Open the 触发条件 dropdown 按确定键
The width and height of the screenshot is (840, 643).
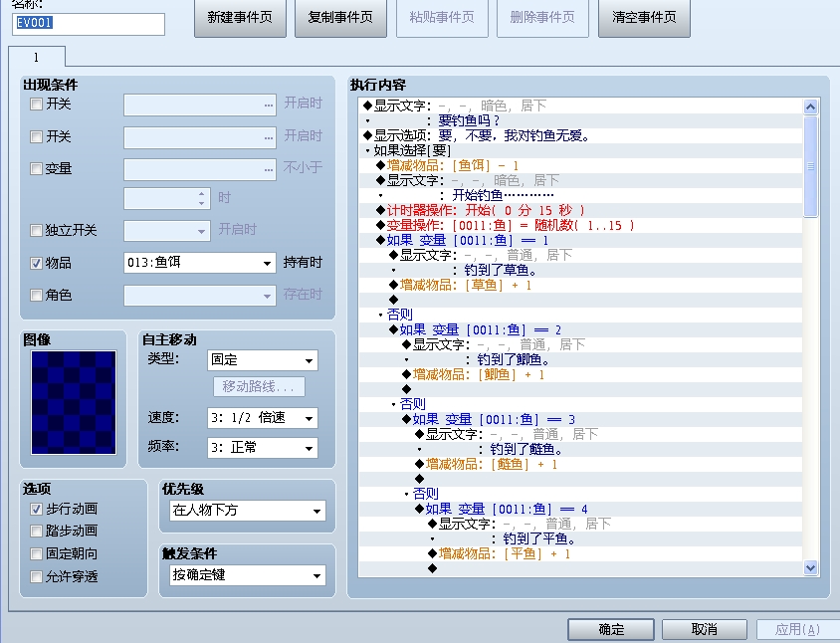(248, 575)
